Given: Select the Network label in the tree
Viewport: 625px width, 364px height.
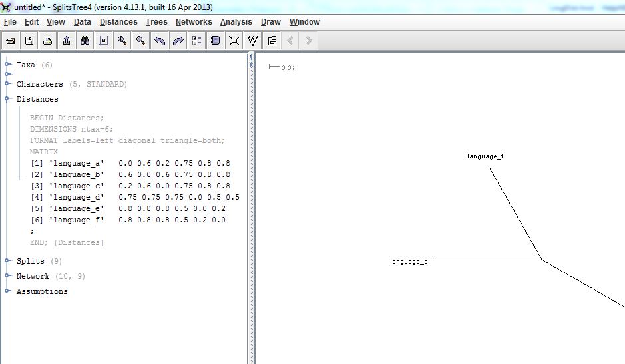Looking at the screenshot, I should 33,276.
